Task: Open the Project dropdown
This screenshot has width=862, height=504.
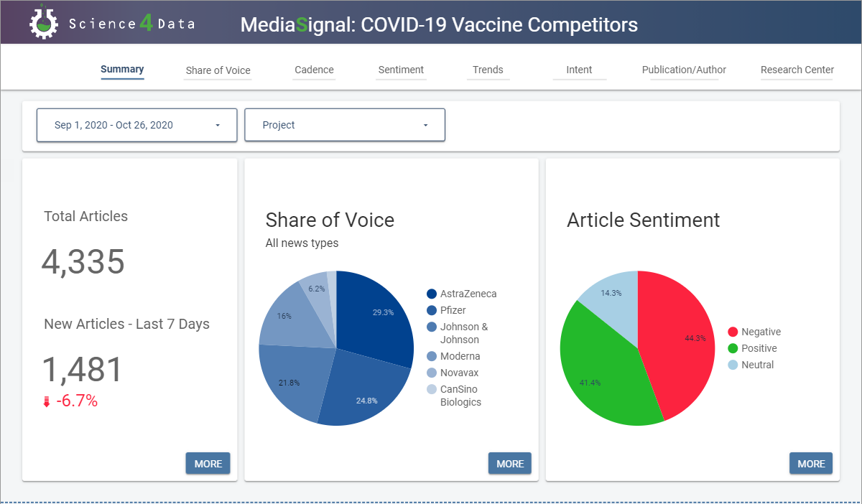Action: tap(345, 125)
